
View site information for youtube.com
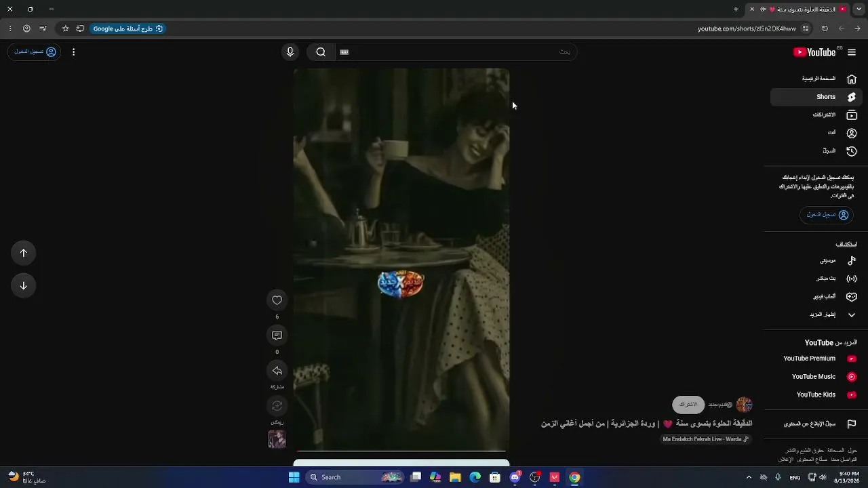coord(806,28)
